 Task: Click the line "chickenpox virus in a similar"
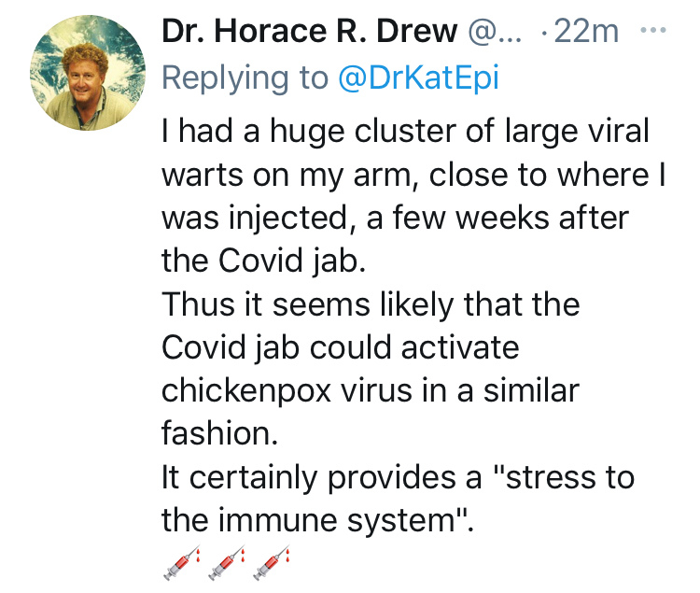(x=370, y=389)
